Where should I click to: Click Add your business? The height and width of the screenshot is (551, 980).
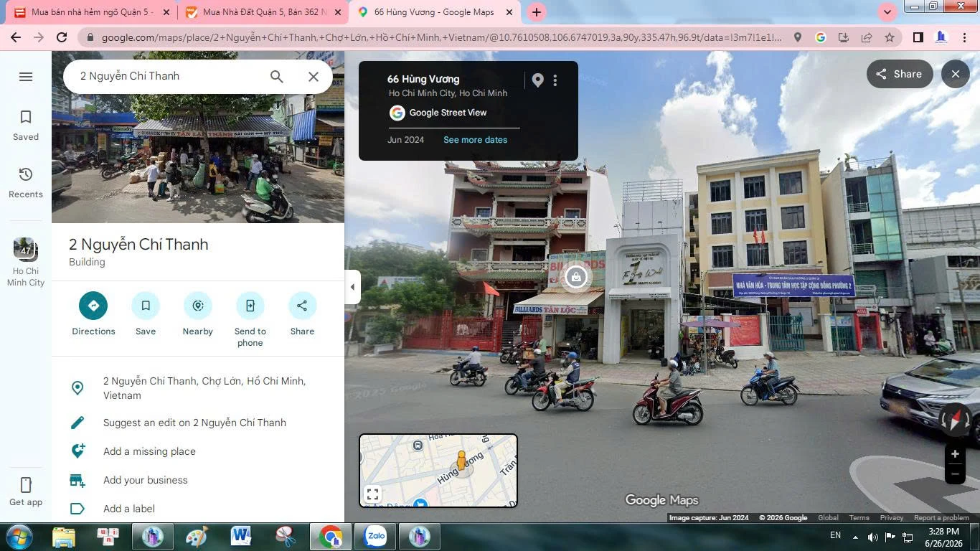click(198, 480)
